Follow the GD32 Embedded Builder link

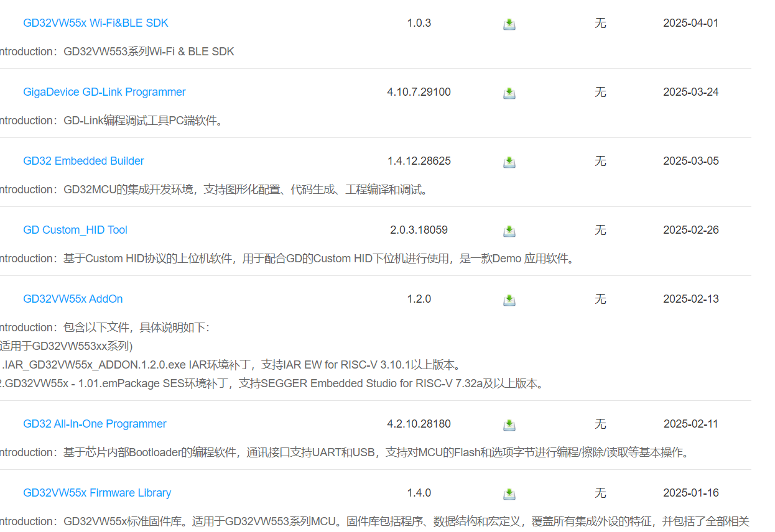[83, 161]
